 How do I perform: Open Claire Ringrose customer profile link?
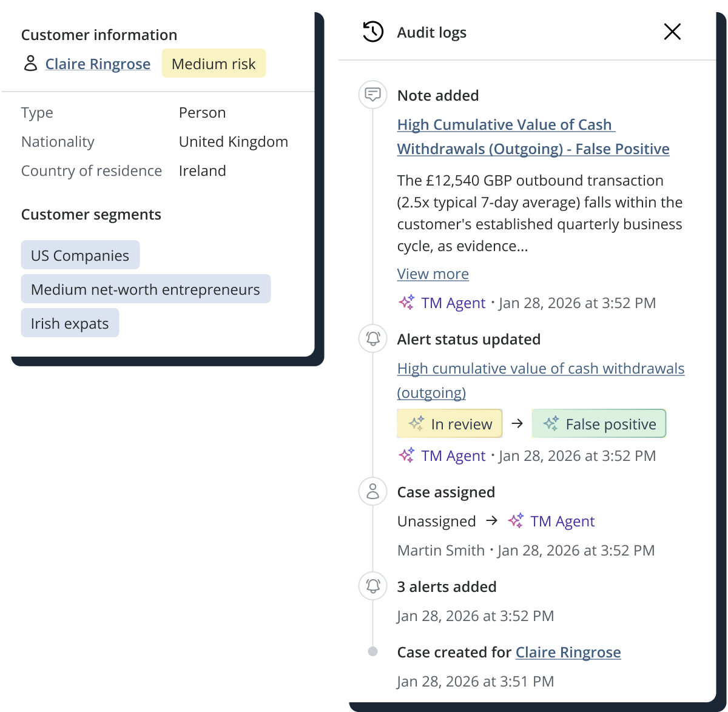(98, 64)
